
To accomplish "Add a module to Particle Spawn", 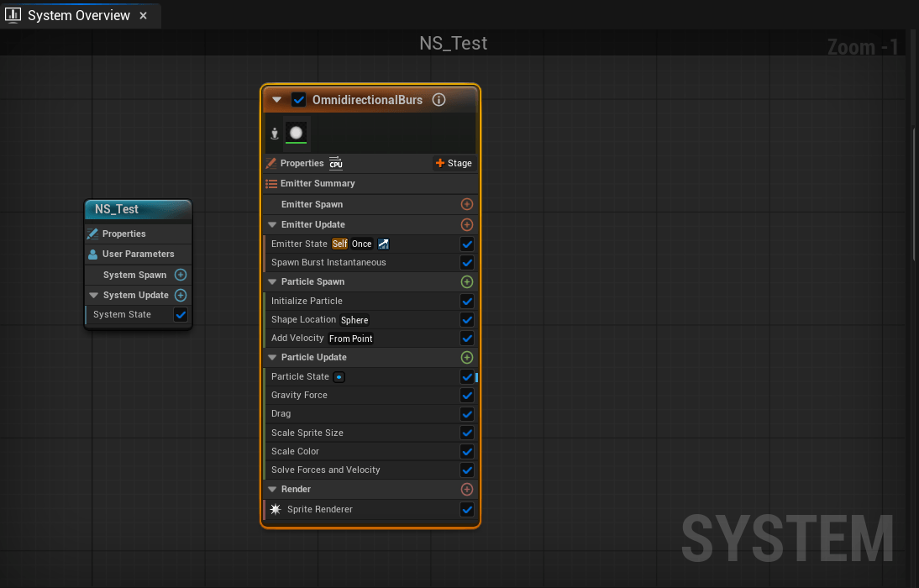I will pyautogui.click(x=467, y=282).
